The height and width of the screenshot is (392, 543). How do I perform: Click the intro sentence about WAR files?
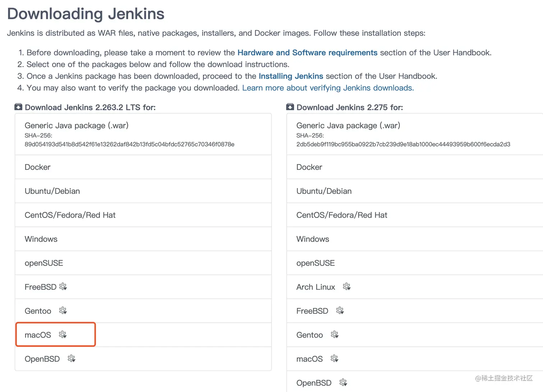point(216,33)
